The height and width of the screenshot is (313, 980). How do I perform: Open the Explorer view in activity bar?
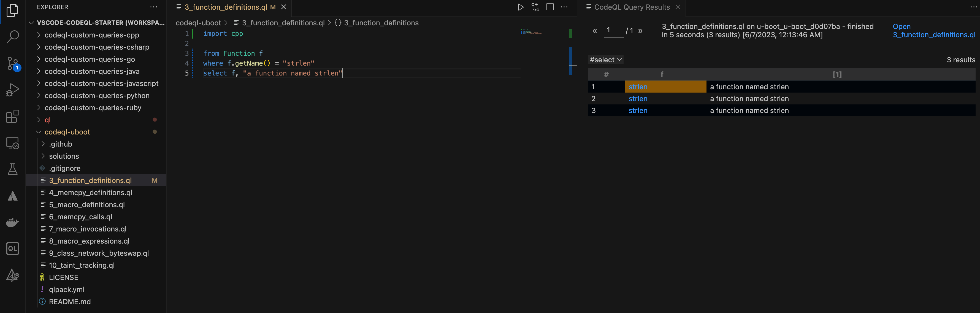pyautogui.click(x=13, y=10)
